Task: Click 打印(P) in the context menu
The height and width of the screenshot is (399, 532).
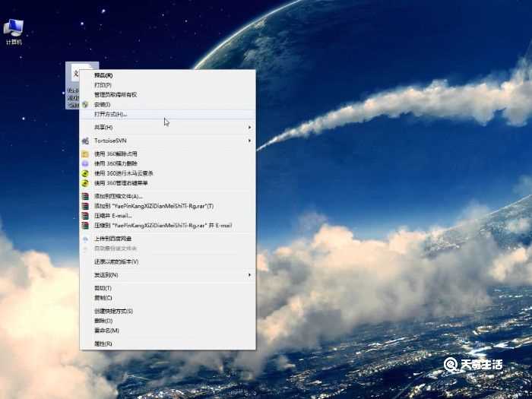Action: click(x=168, y=85)
